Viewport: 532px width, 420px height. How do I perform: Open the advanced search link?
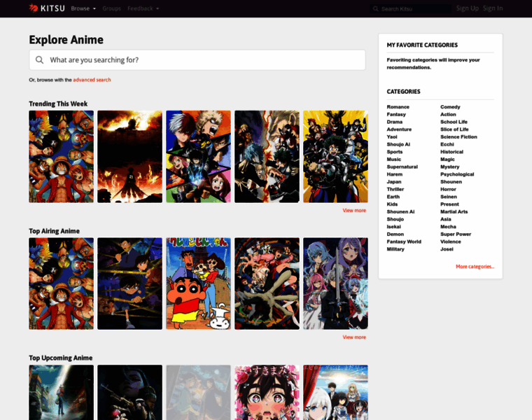[92, 80]
